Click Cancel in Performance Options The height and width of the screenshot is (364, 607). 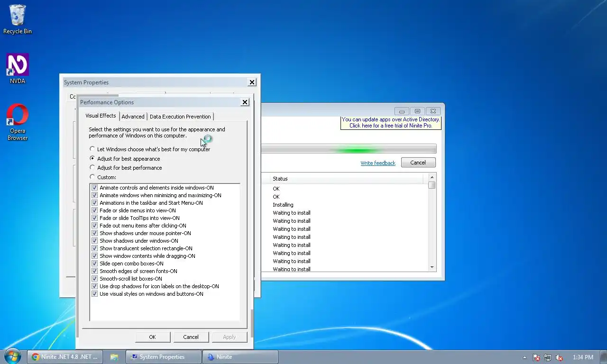(x=191, y=337)
